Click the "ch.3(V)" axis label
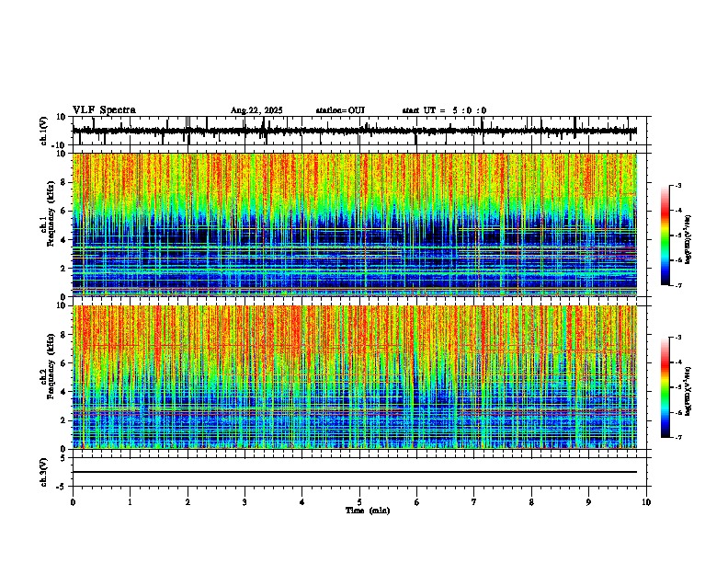The image size is (728, 563). 44,473
